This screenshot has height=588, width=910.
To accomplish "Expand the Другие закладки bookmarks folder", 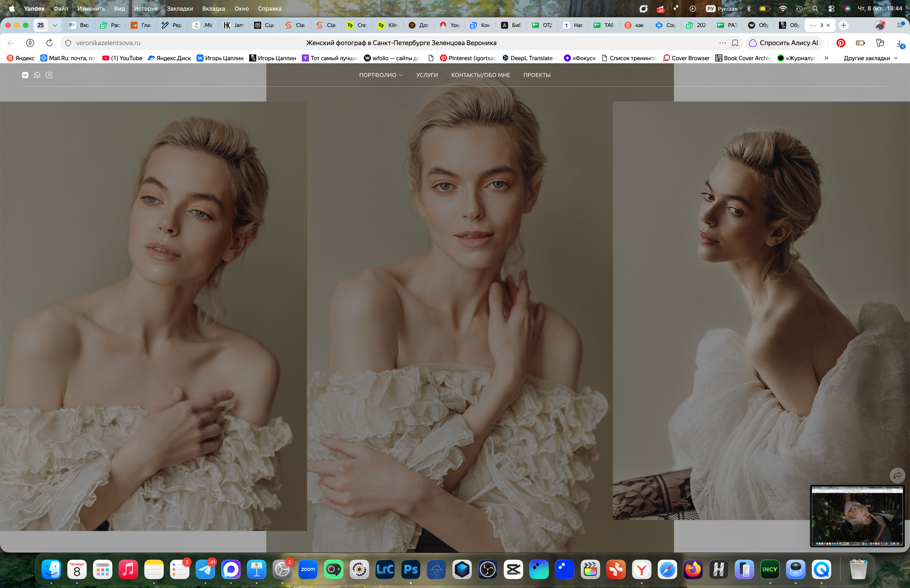I will tap(870, 58).
